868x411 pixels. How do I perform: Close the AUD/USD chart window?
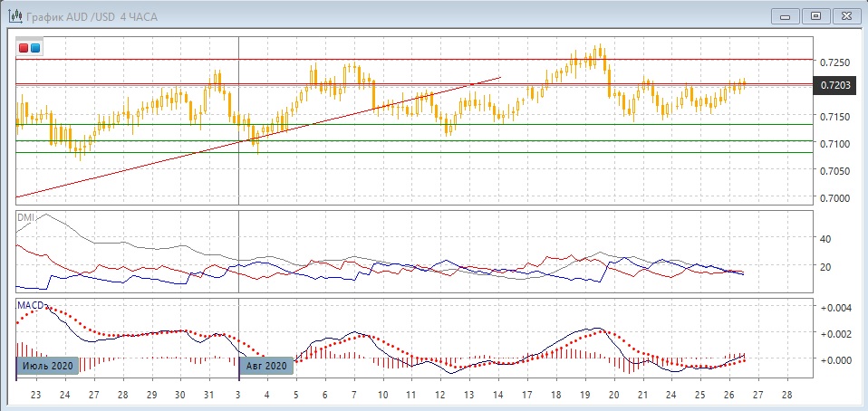pos(846,15)
